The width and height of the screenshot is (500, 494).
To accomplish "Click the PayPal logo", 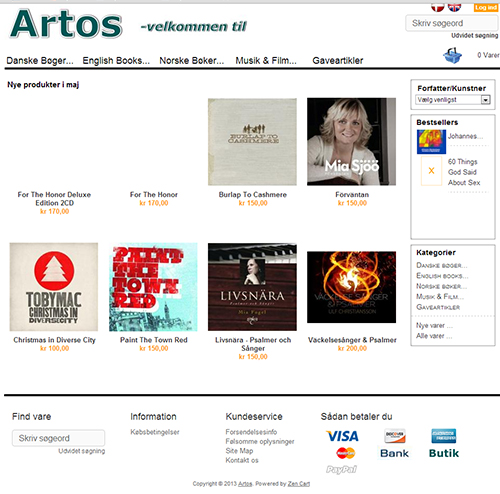I will 341,470.
